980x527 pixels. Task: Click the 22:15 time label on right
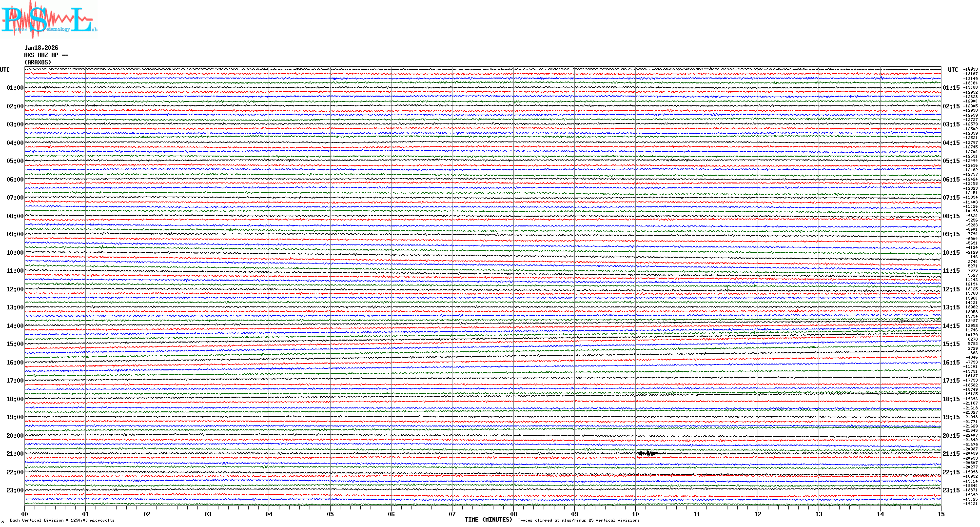pos(951,472)
